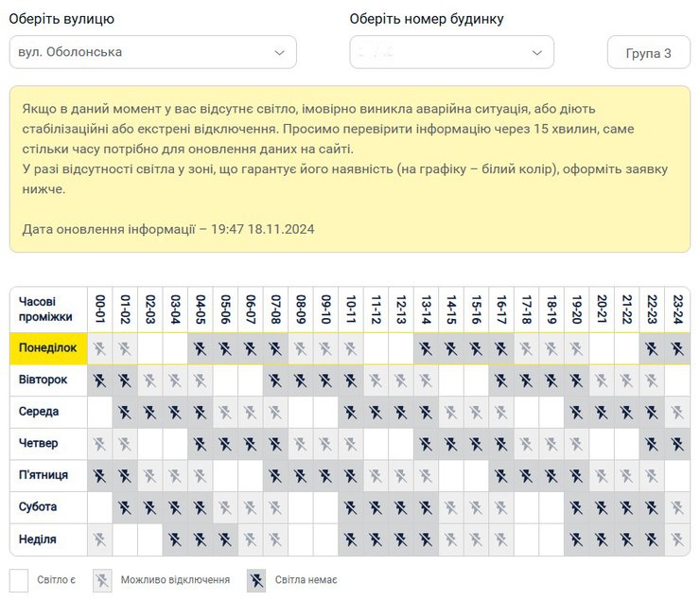Screen dimensions: 700x601
Task: Click Понеділок 23-24 no-power icon
Action: pos(677,348)
